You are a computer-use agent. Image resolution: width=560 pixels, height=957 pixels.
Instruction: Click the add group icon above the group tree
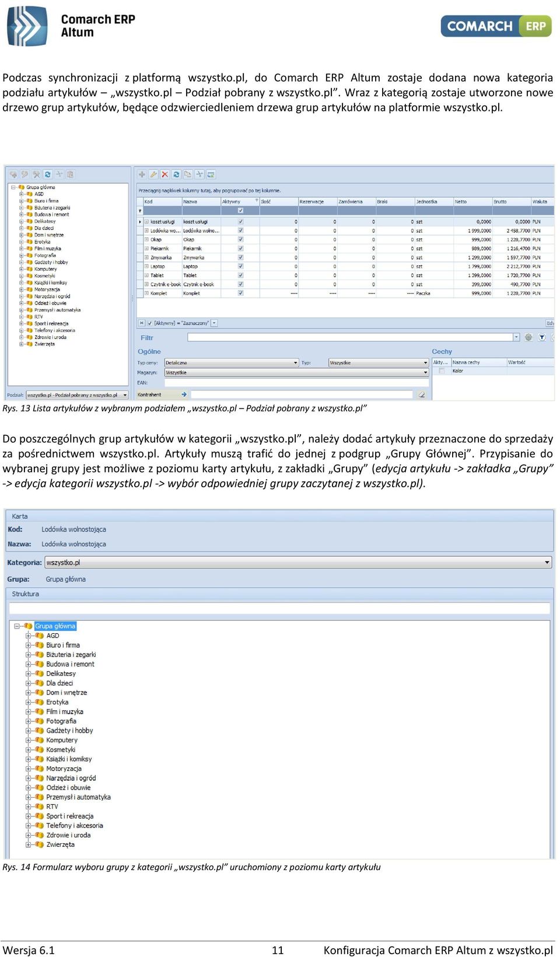point(13,174)
